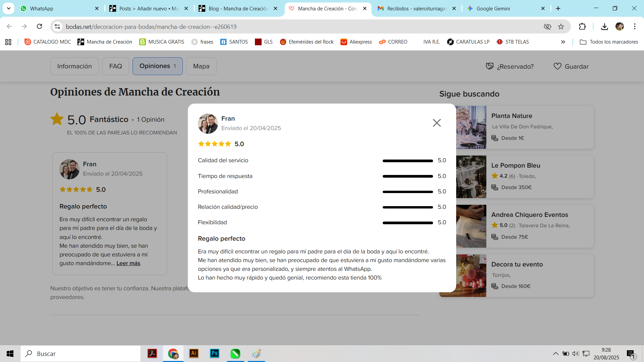The image size is (644, 362).
Task: Open the Mapa section tab
Action: click(201, 66)
